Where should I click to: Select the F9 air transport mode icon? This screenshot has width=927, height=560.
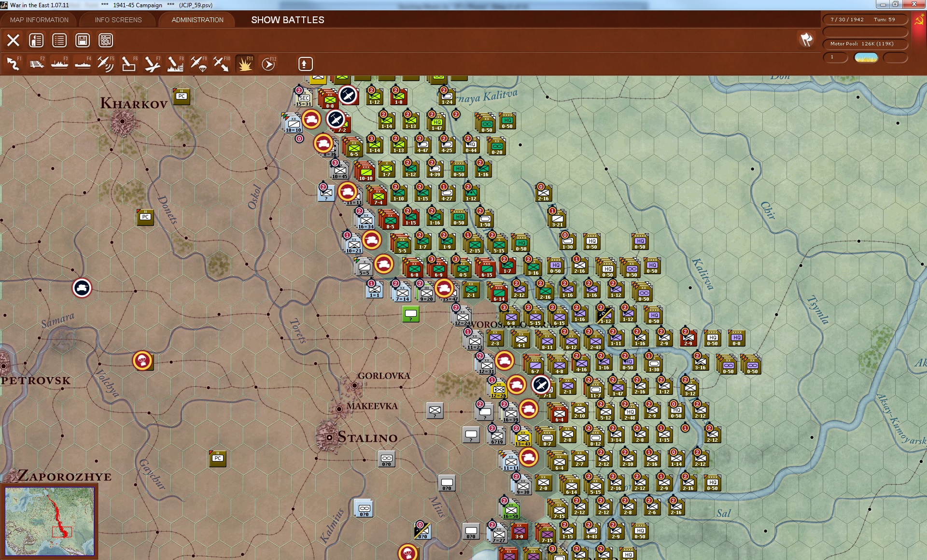(x=198, y=64)
